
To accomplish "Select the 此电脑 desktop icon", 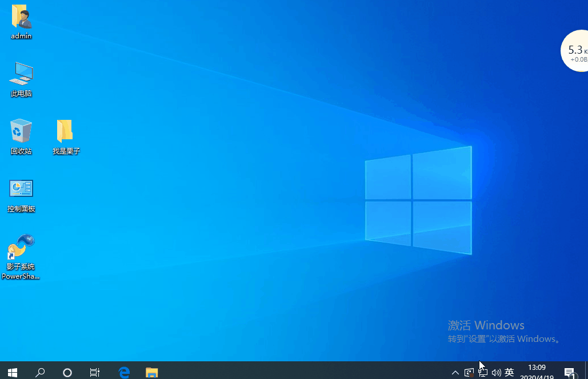I will 21,80.
